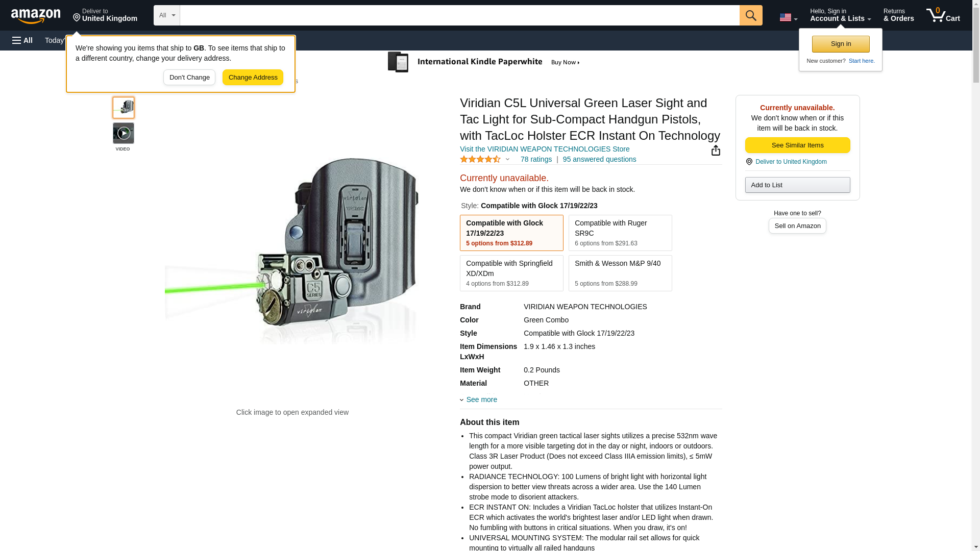Open the 95 answered questions link
Screen dimensions: 980x551
599,159
